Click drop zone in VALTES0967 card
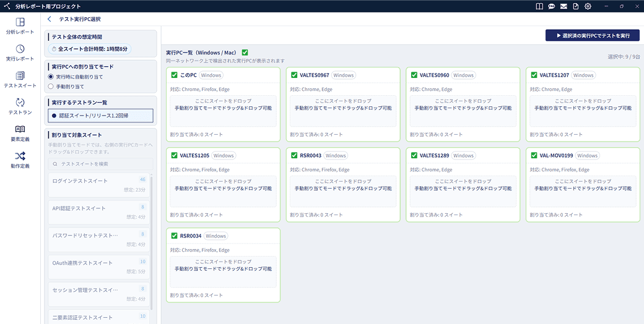 tap(343, 111)
